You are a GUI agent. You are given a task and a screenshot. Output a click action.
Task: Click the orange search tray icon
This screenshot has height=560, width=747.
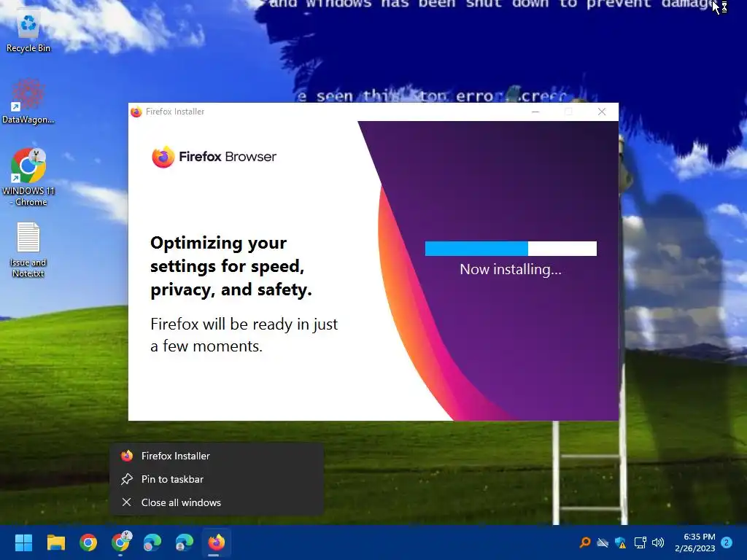585,542
